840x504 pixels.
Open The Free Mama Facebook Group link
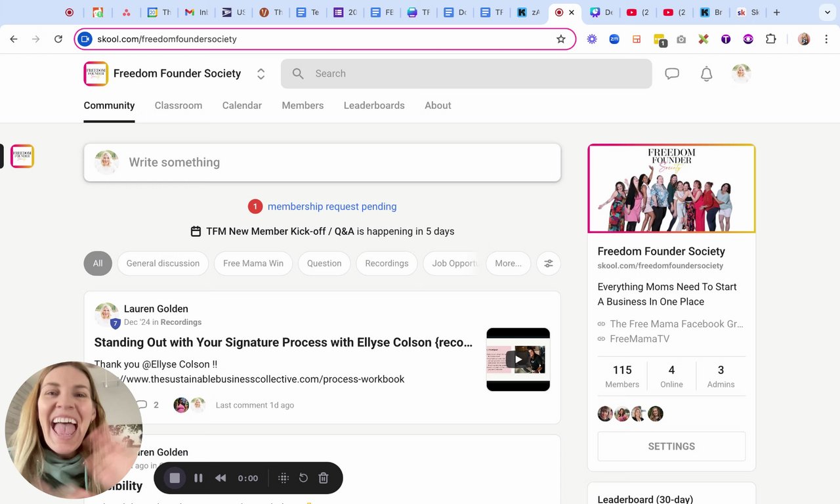point(677,324)
